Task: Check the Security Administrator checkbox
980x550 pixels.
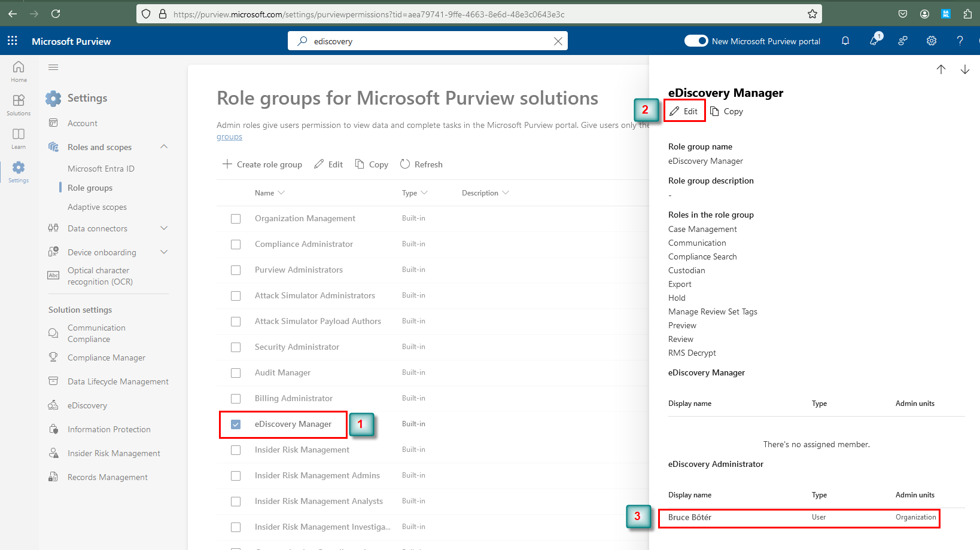Action: tap(236, 347)
